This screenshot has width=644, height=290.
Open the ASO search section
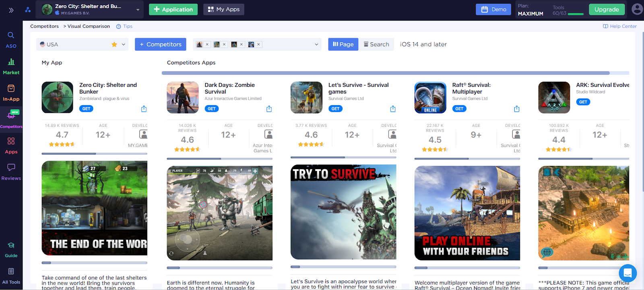click(11, 40)
